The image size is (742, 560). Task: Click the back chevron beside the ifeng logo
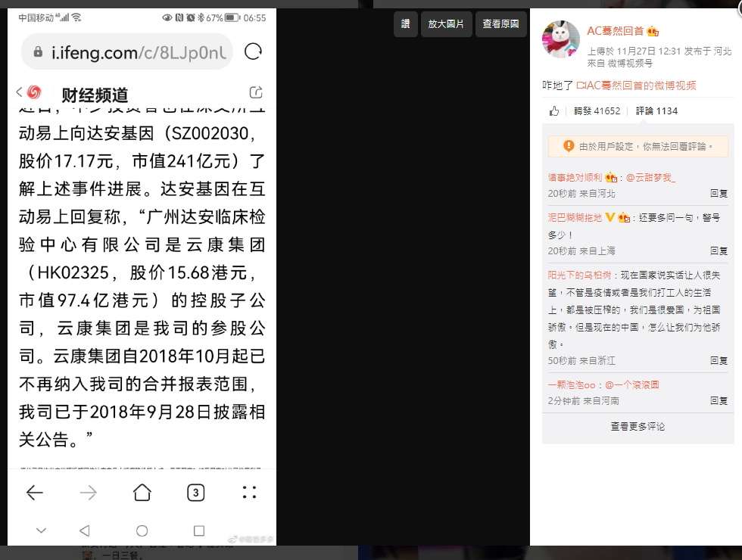(20, 92)
